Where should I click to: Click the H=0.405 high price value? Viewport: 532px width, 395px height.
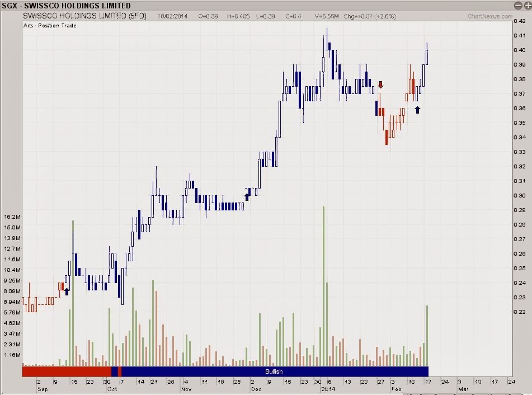(x=238, y=16)
